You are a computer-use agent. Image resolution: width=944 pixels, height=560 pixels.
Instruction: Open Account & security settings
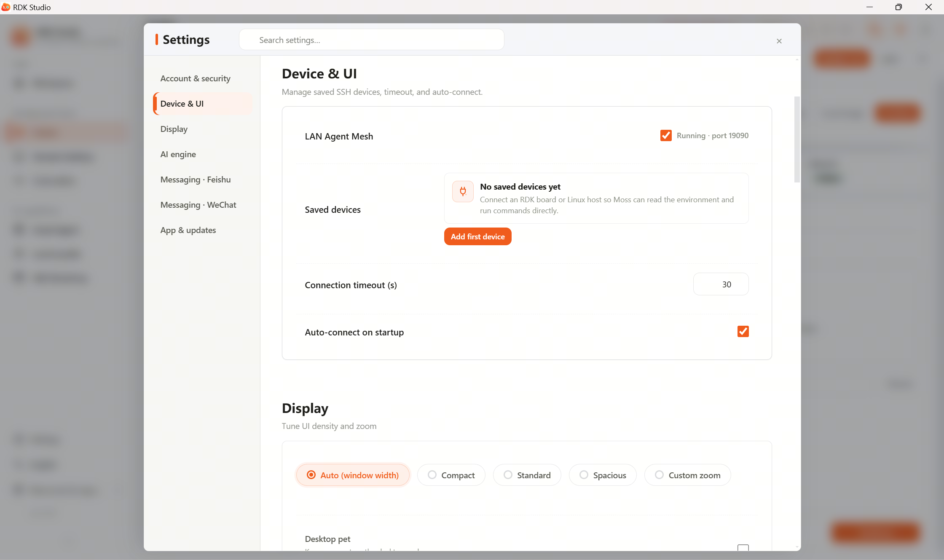pyautogui.click(x=203, y=78)
